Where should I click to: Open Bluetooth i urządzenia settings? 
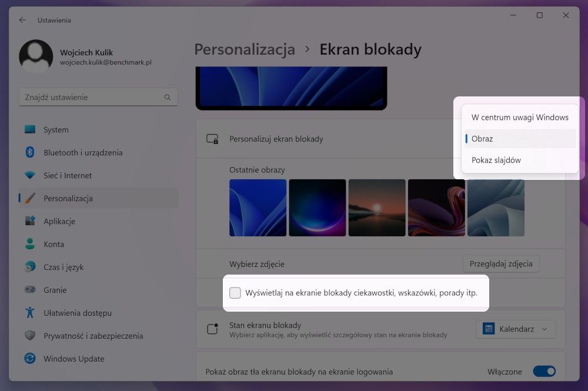pyautogui.click(x=98, y=152)
